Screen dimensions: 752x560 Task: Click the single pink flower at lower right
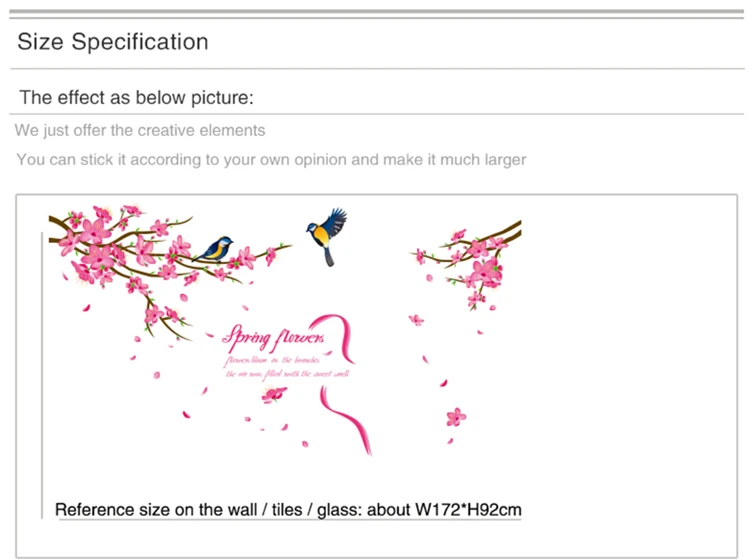pos(456,417)
